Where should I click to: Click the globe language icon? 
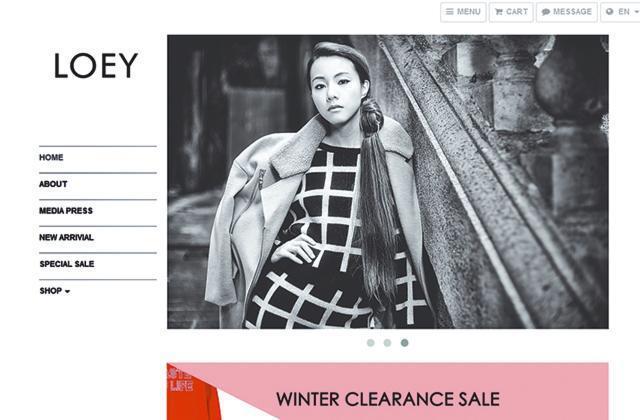[x=610, y=11]
